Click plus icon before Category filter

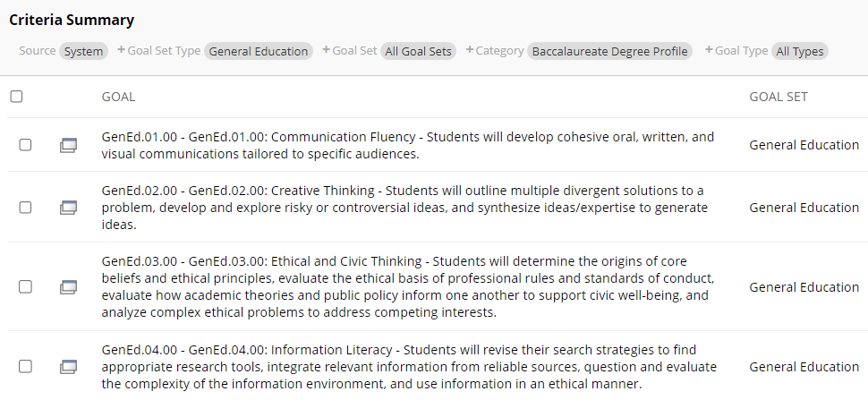tap(470, 50)
